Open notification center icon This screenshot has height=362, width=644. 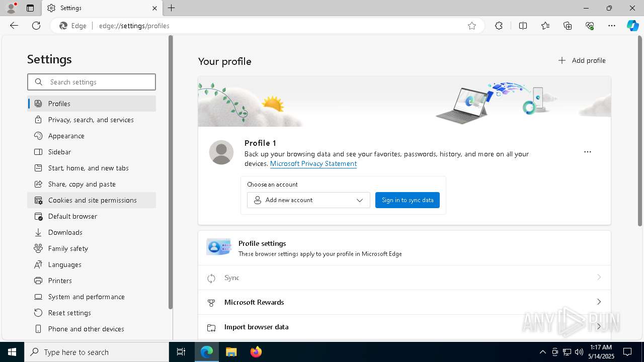tap(627, 352)
